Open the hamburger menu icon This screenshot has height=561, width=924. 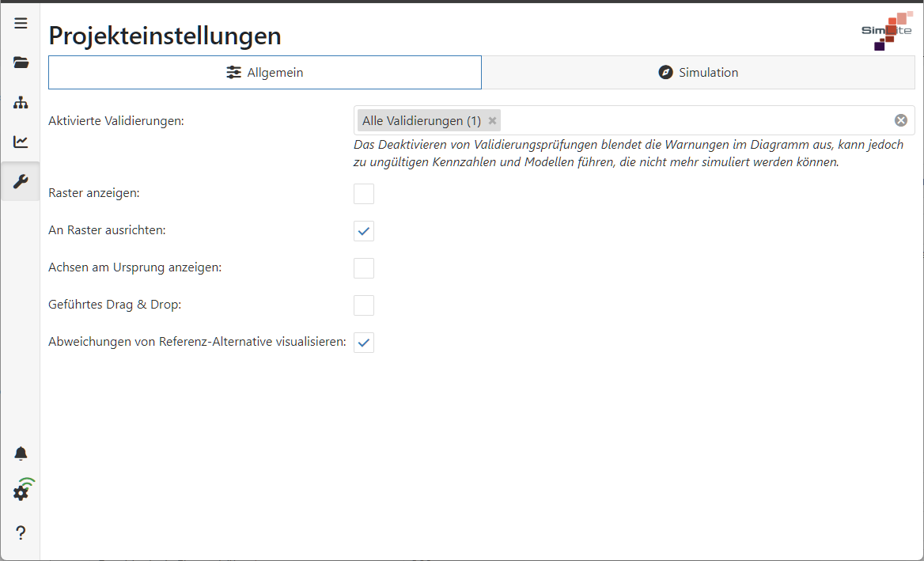[x=21, y=23]
